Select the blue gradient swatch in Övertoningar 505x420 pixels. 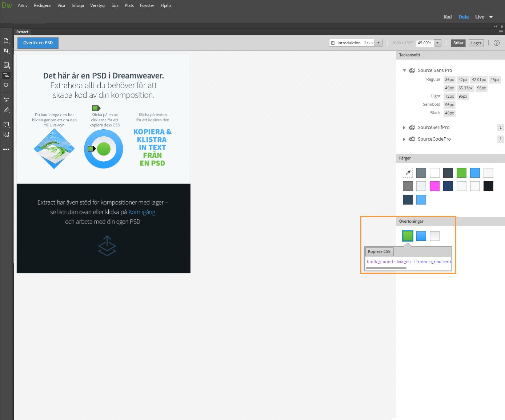[421, 236]
